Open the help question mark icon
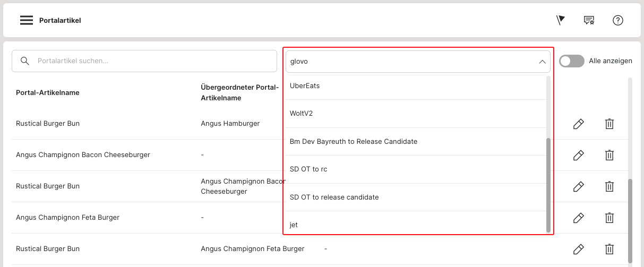This screenshot has width=644, height=267. (617, 20)
